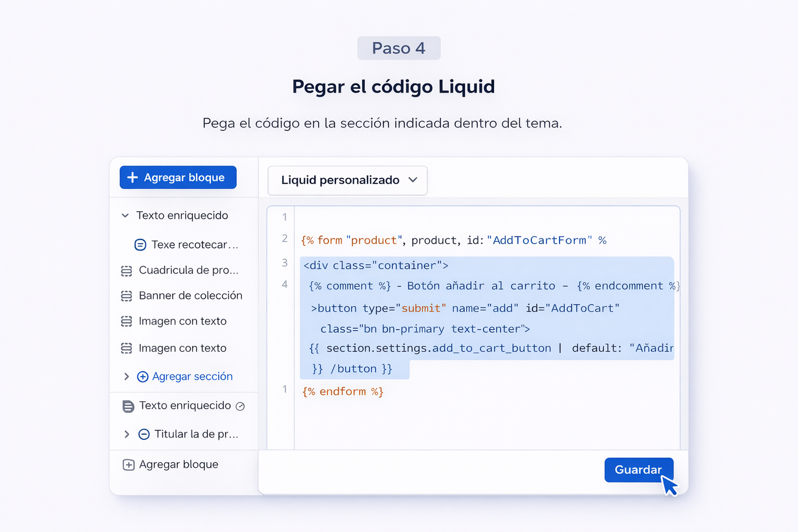Click the Banner de colección section icon
Screen dimensions: 798x532
[x=127, y=296]
